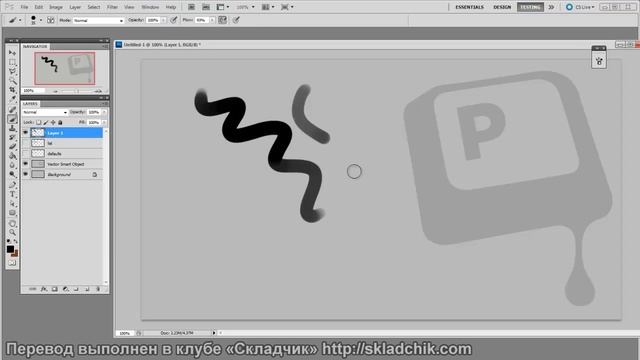
Task: Toggle tablet pressure for size
Action: pos(236,20)
